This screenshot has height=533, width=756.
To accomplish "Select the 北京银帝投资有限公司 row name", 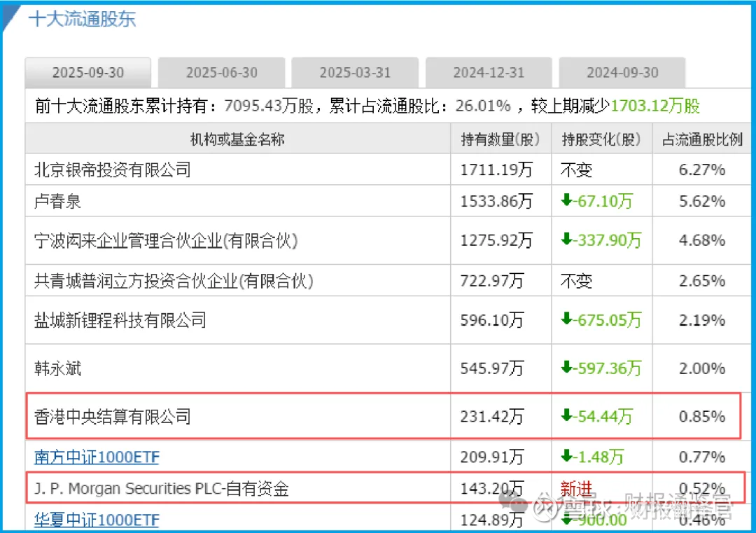I will point(112,169).
